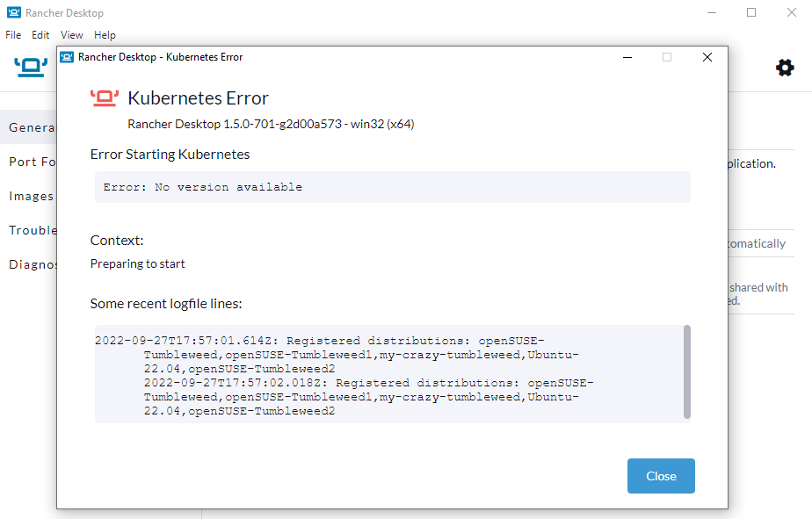Open the Help menu
Viewport: 812px width, 519px height.
click(105, 35)
